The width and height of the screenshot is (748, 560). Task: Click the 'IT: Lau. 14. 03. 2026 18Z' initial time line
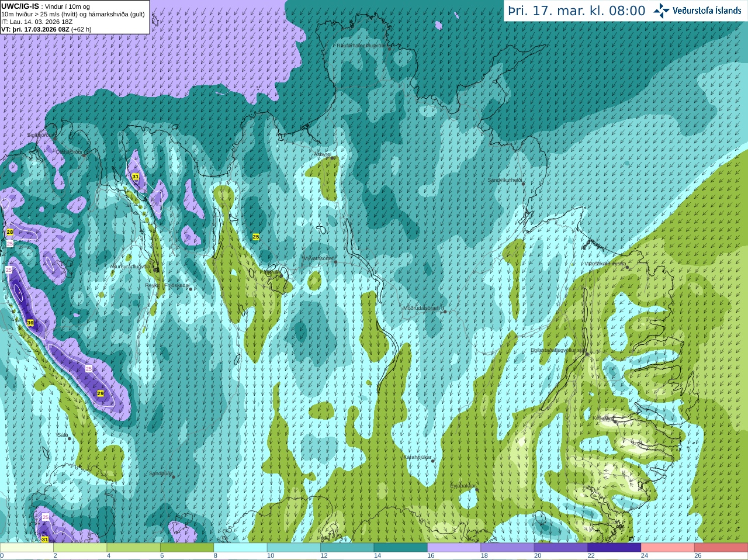pos(37,22)
